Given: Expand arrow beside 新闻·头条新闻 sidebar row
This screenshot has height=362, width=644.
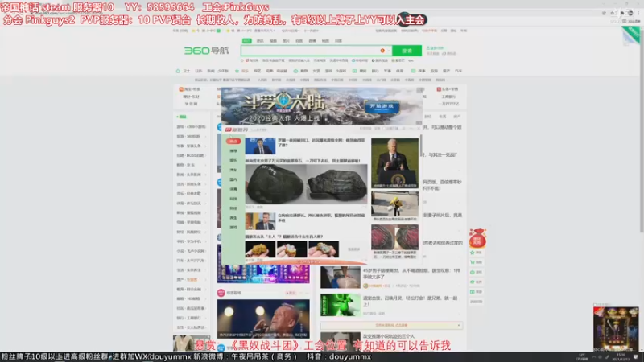Looking at the screenshot, I should coord(205,175).
